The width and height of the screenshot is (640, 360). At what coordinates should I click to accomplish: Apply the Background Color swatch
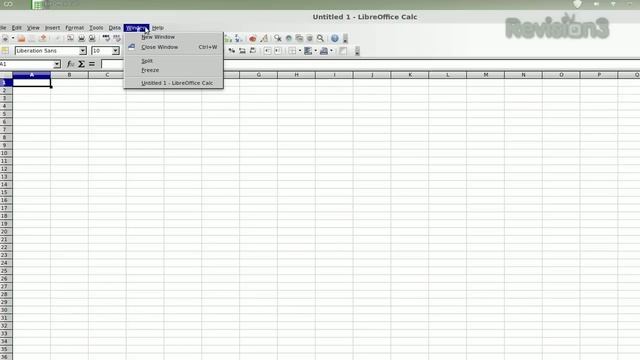[x=308, y=51]
